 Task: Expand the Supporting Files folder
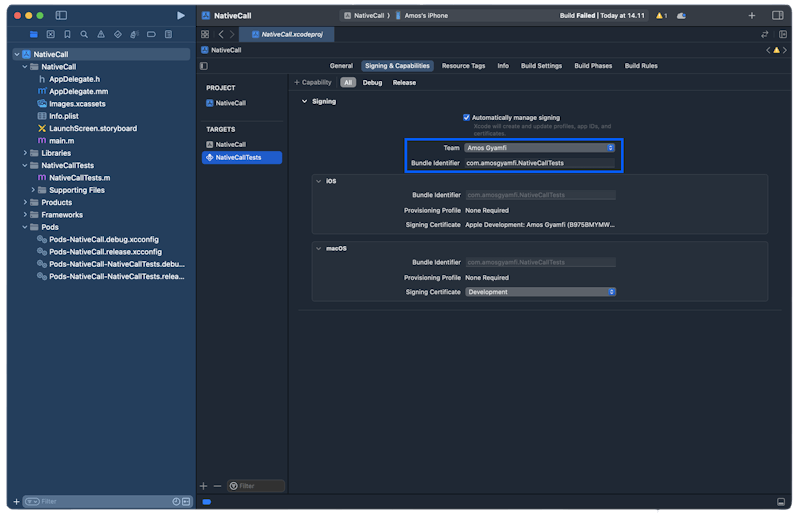point(33,190)
